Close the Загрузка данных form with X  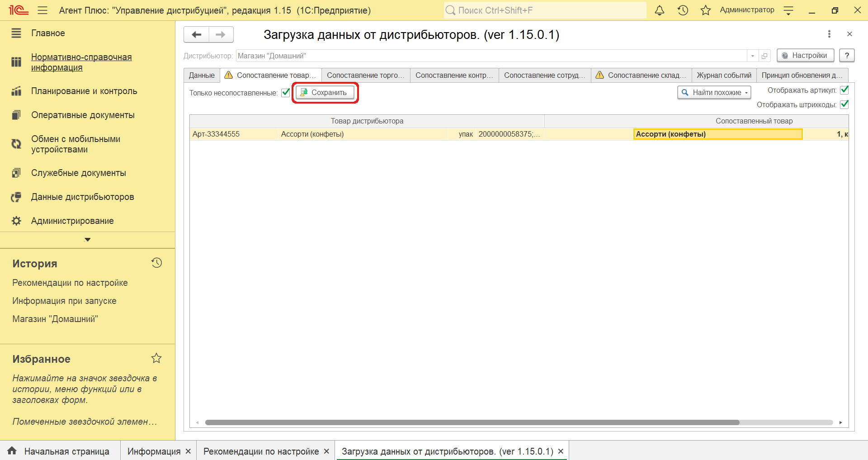tap(849, 34)
